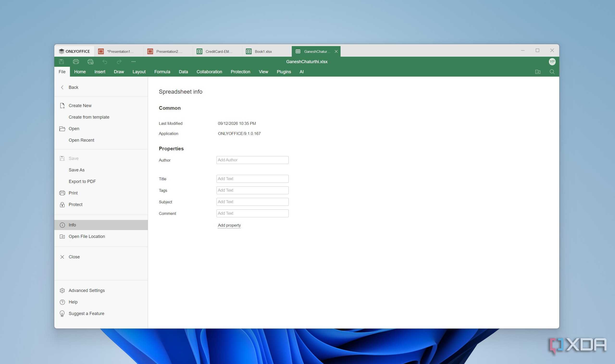The width and height of the screenshot is (615, 364).
Task: Click the Redo arrow icon
Action: tap(119, 62)
